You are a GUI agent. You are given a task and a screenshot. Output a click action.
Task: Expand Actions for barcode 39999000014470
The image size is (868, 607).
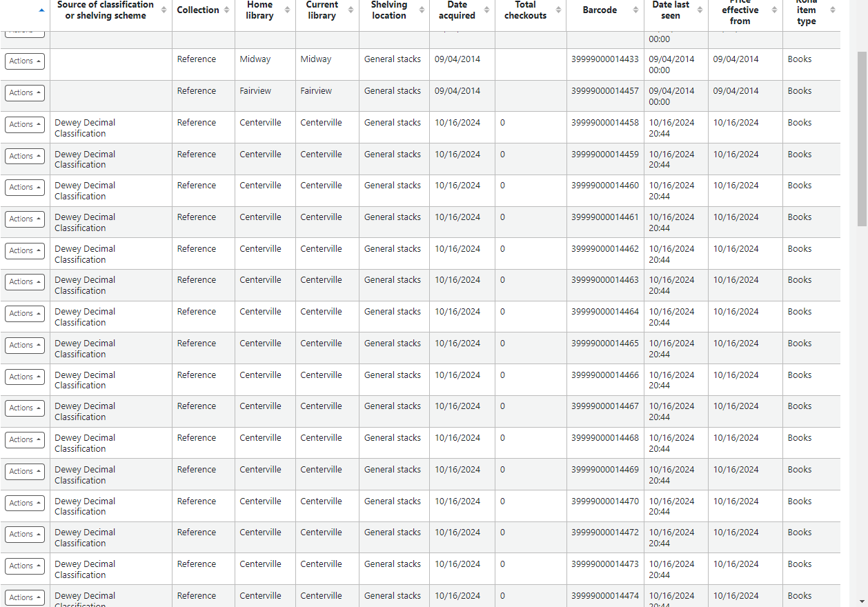25,504
